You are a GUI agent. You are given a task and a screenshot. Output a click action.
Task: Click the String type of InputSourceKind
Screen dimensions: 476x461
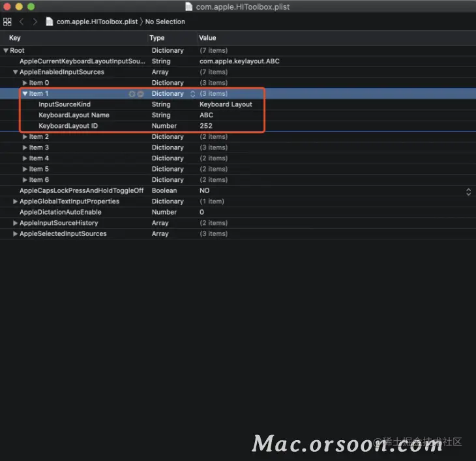(161, 104)
